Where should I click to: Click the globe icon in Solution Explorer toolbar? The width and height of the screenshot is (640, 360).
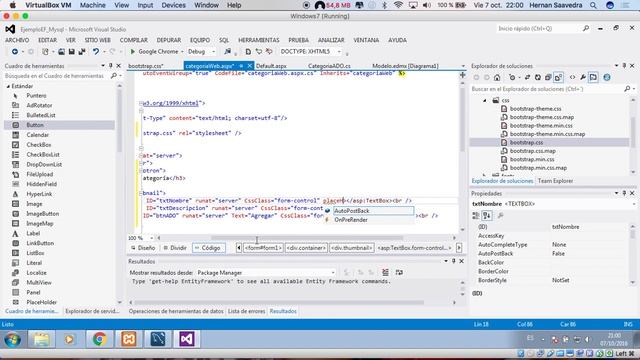607,78
